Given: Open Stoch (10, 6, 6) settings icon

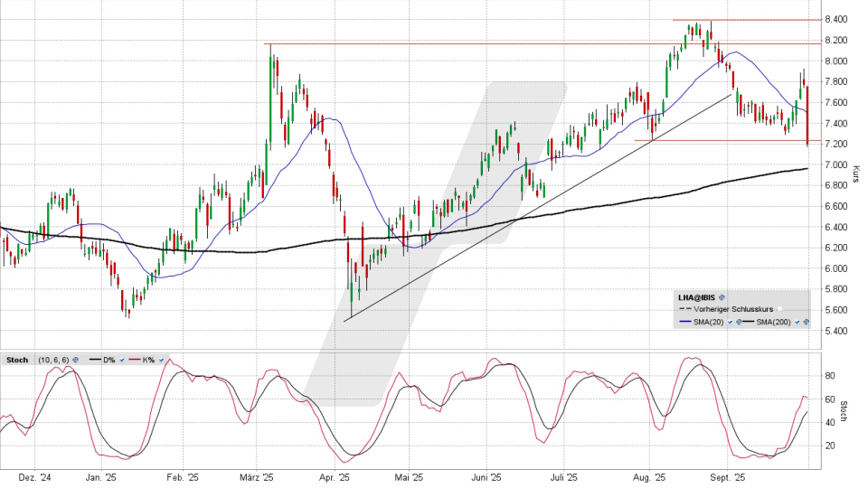Looking at the screenshot, I should click(x=76, y=360).
